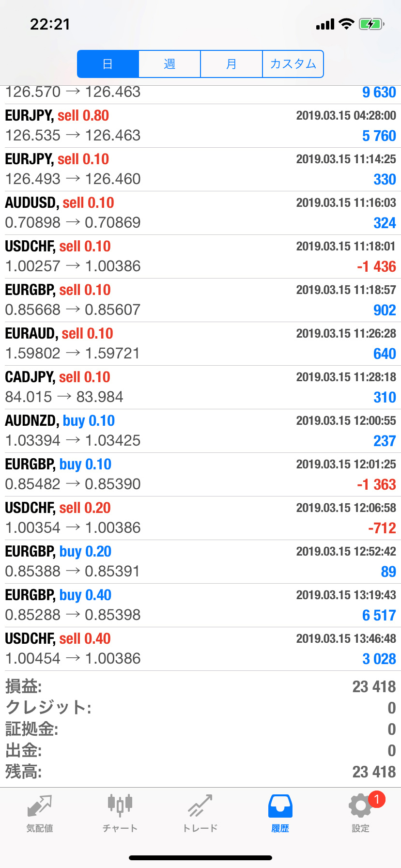Tap the 22:21 status bar clock
This screenshot has width=401, height=868.
click(50, 24)
